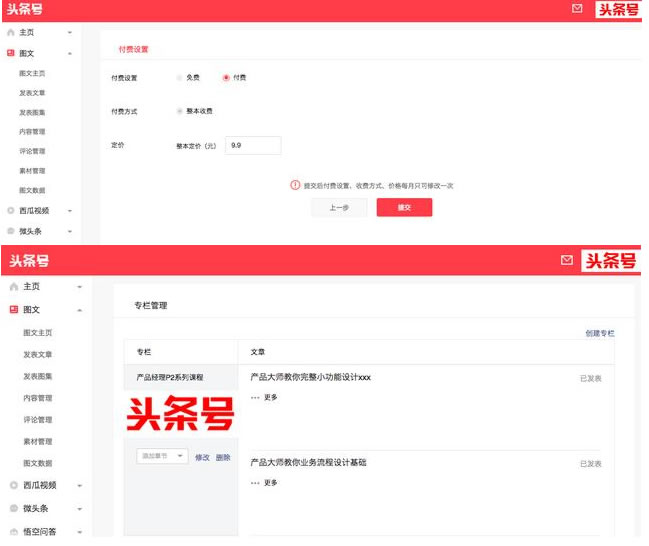Image resolution: width=649 pixels, height=546 pixels.
Task: Click the 悟空问答 sidebar icon
Action: pyautogui.click(x=13, y=532)
